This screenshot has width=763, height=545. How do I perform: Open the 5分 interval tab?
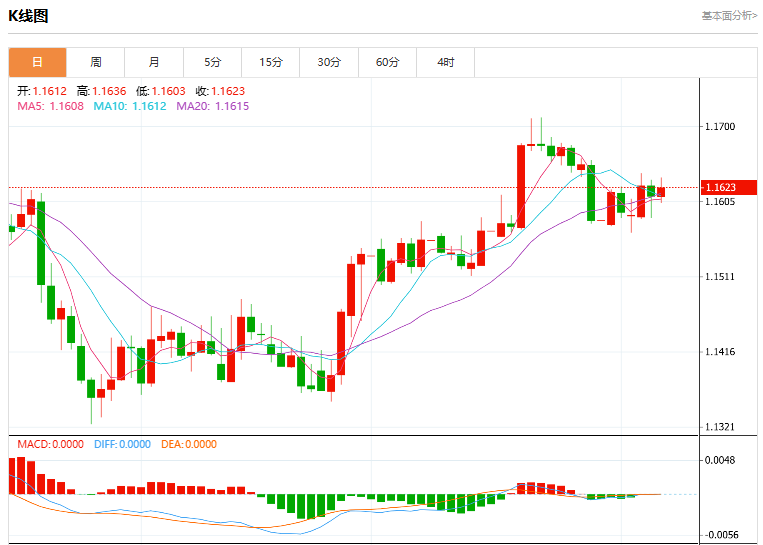[213, 62]
